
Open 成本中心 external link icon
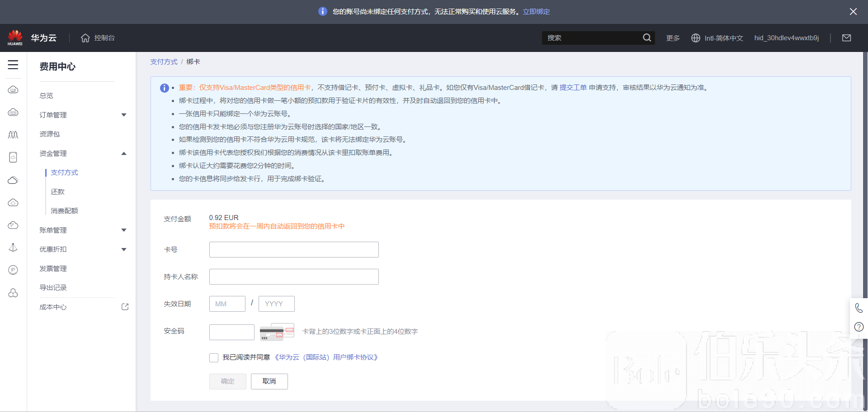pos(125,307)
